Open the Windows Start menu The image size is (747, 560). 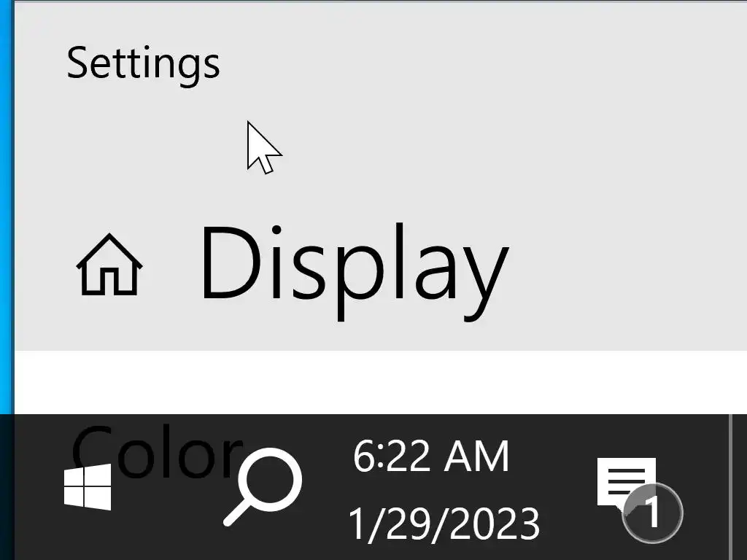tap(88, 486)
